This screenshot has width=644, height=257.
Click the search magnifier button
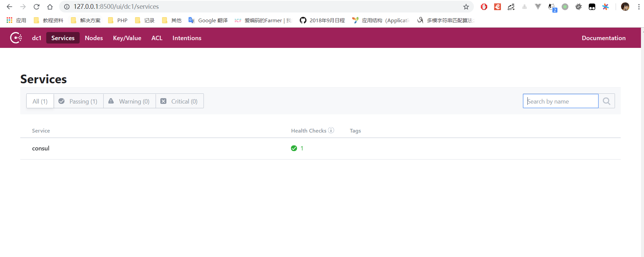coord(606,101)
